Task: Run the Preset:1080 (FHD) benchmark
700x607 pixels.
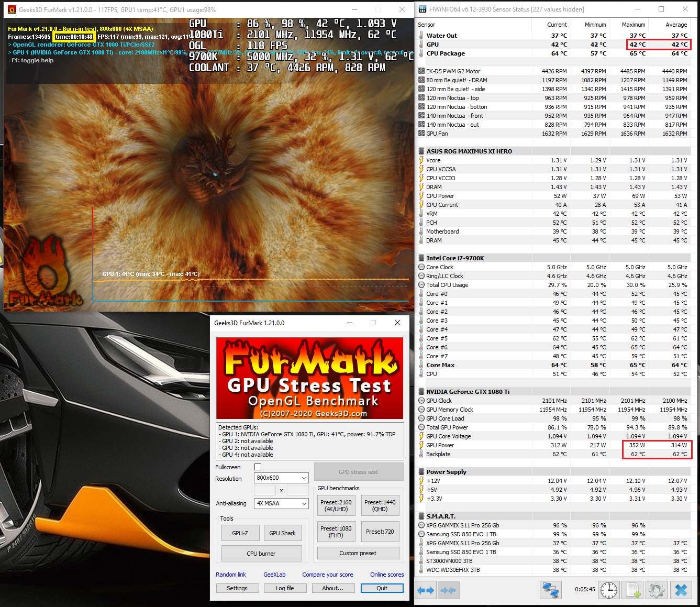Action: 336,532
